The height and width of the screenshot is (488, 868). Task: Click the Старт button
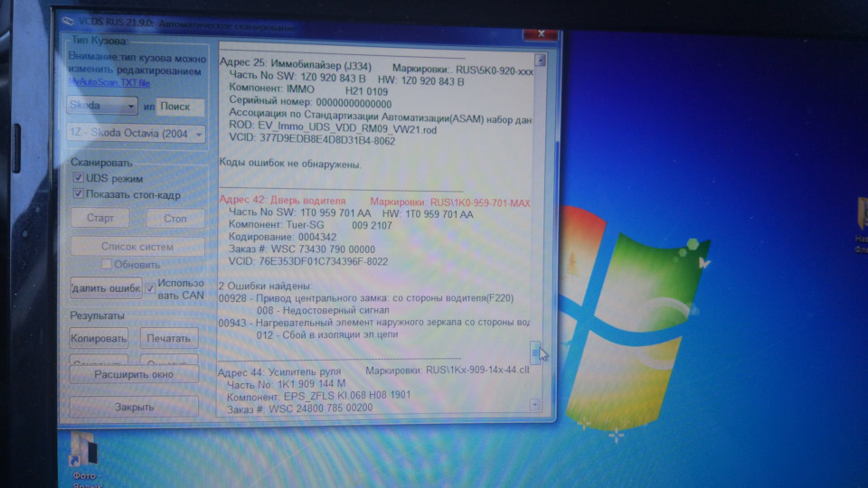[100, 218]
